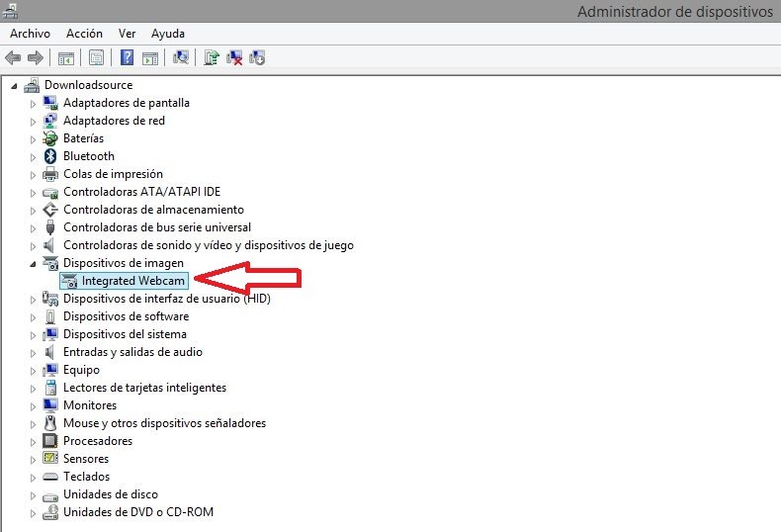This screenshot has height=532, width=781.
Task: Expand the Procesadores category arrow
Action: click(x=33, y=442)
